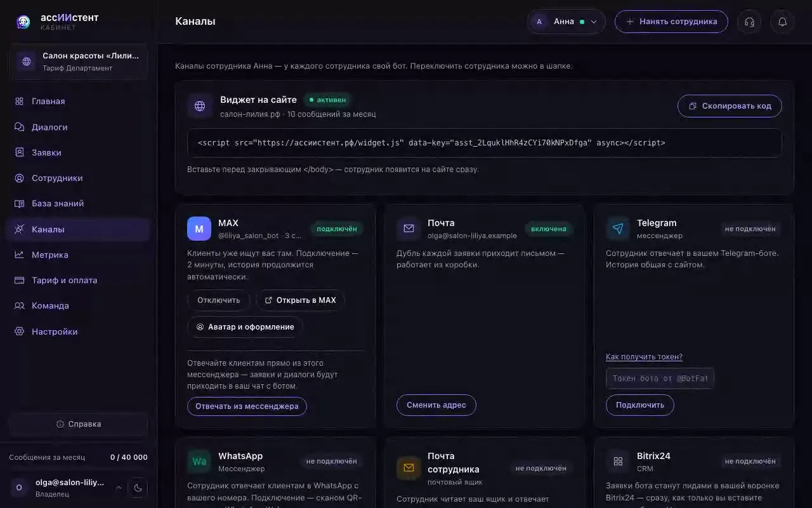Select Каналы in sidebar

[77, 229]
